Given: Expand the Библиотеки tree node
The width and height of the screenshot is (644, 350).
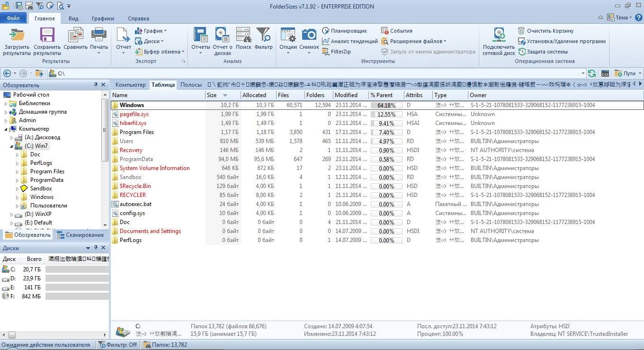Looking at the screenshot, I should tap(6, 103).
